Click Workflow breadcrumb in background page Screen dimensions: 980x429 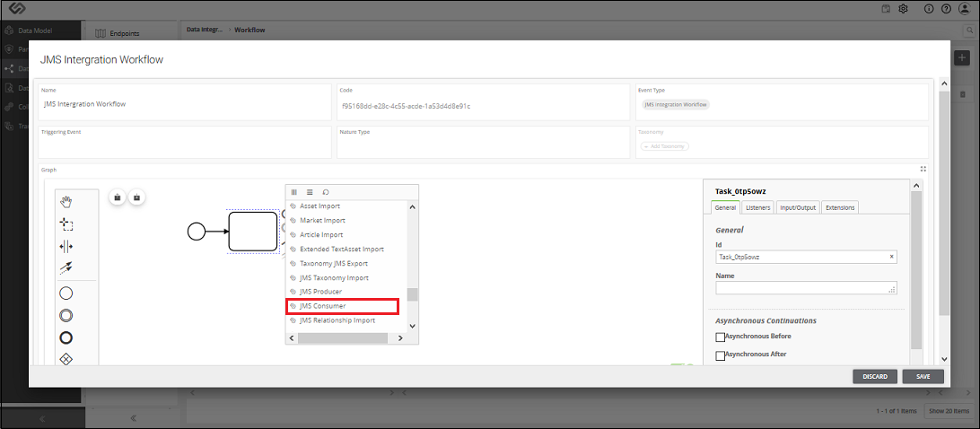(x=249, y=30)
